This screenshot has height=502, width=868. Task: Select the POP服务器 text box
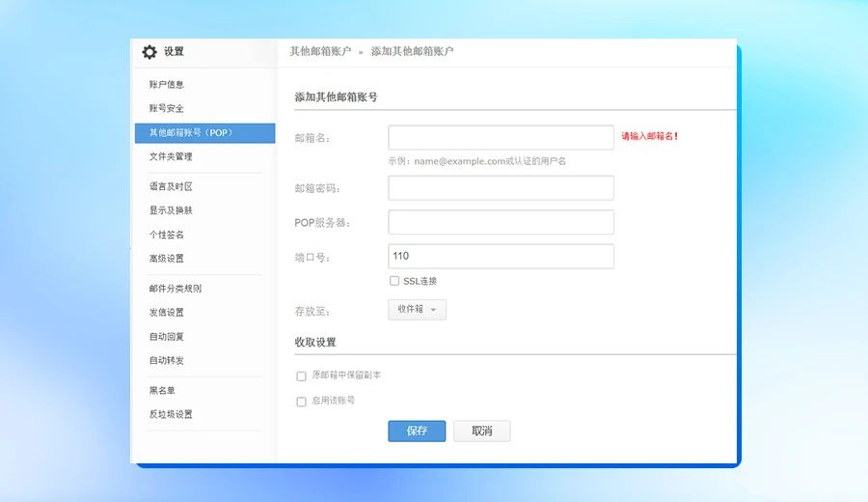point(501,222)
